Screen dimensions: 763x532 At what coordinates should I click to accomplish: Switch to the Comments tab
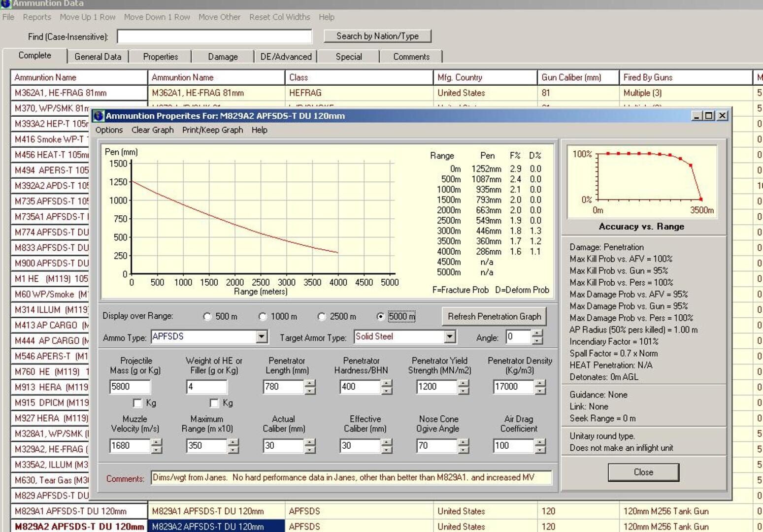click(411, 56)
